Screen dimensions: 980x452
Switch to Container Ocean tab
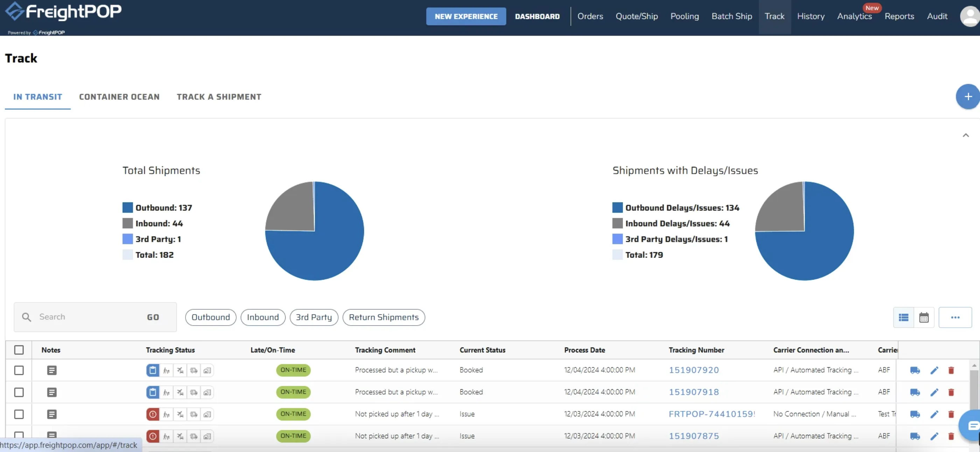click(119, 97)
